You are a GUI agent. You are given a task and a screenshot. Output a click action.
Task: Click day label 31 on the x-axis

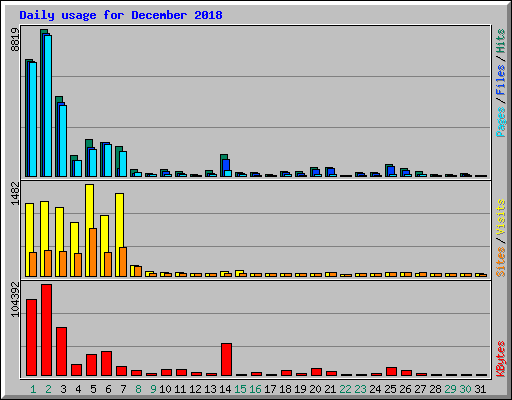480,389
